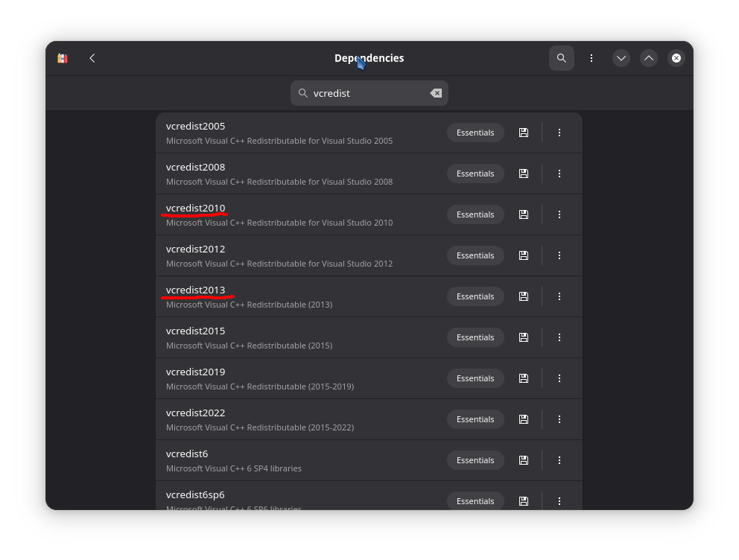Click the Essentials tag on vcredist2019
The image size is (739, 560).
tap(475, 379)
